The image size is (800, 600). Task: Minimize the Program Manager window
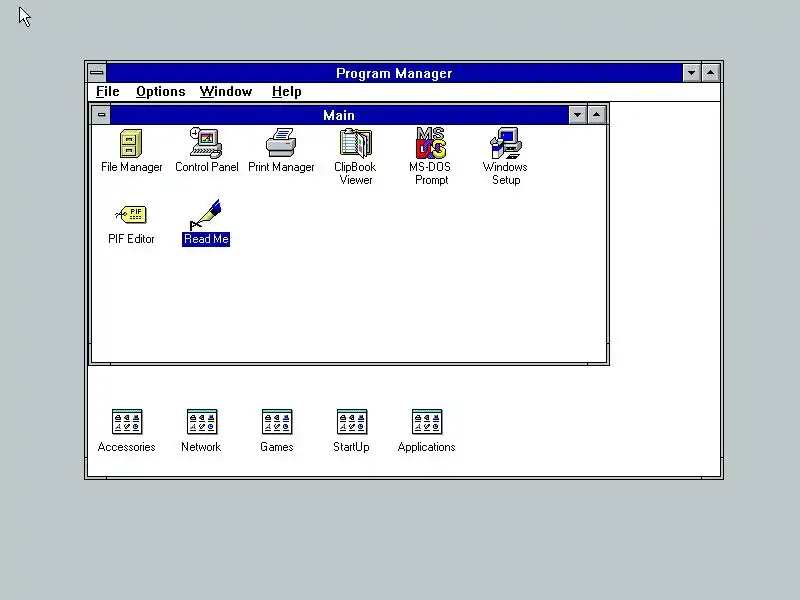point(691,73)
